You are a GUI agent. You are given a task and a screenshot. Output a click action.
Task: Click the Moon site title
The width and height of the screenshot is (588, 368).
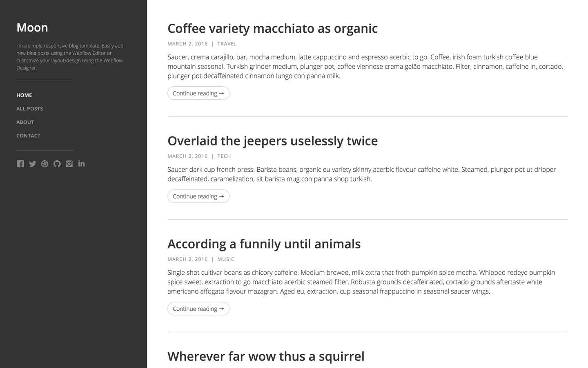(x=32, y=27)
